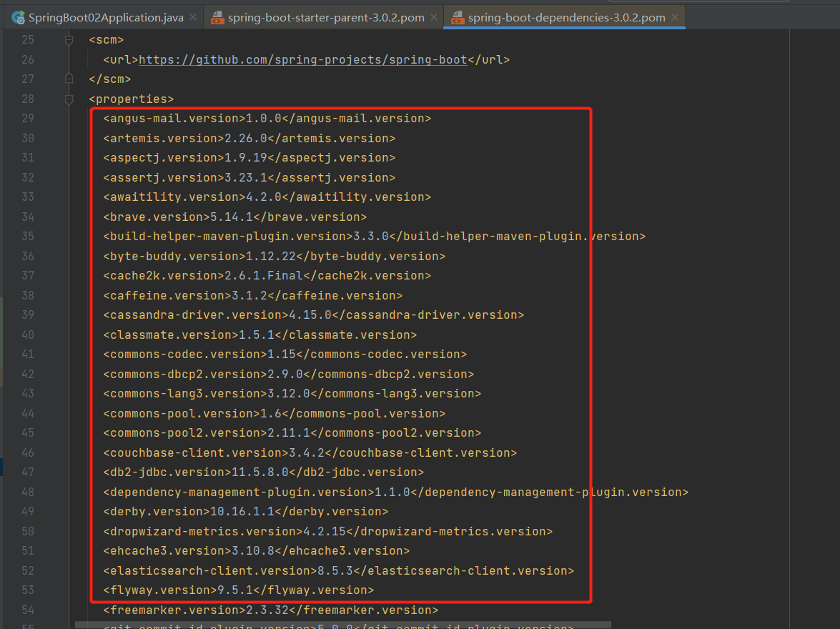Screen dimensions: 840x629
Task: Click the awaitility.version 4.2.0 line
Action: (267, 197)
